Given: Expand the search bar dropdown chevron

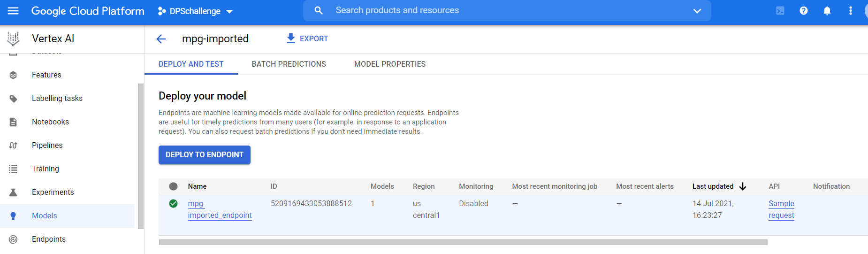Looking at the screenshot, I should (697, 11).
